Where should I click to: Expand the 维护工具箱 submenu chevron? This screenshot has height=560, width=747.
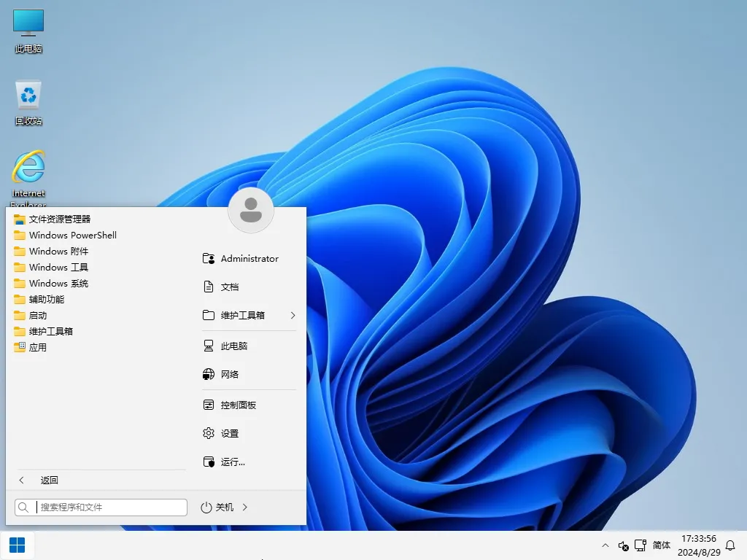293,316
